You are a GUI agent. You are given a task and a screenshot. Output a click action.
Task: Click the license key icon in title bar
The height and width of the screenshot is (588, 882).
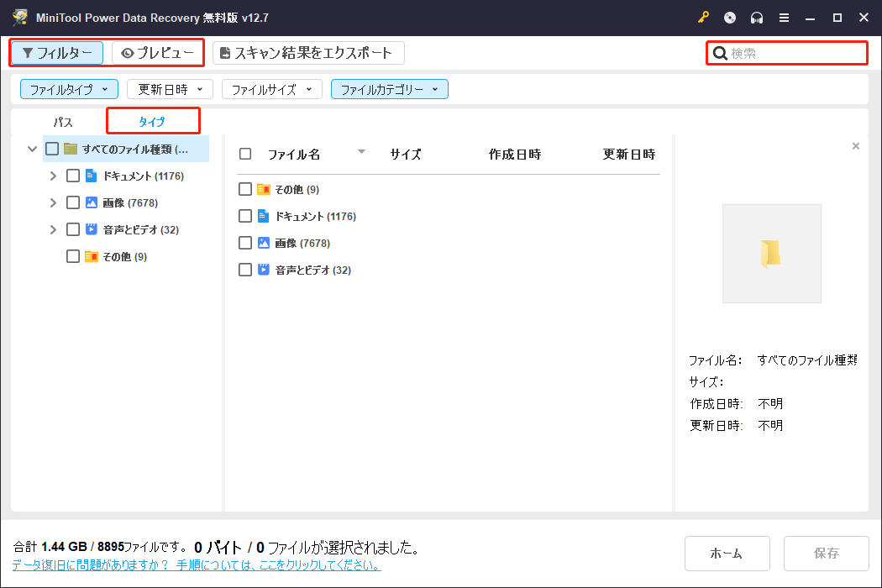(x=703, y=17)
